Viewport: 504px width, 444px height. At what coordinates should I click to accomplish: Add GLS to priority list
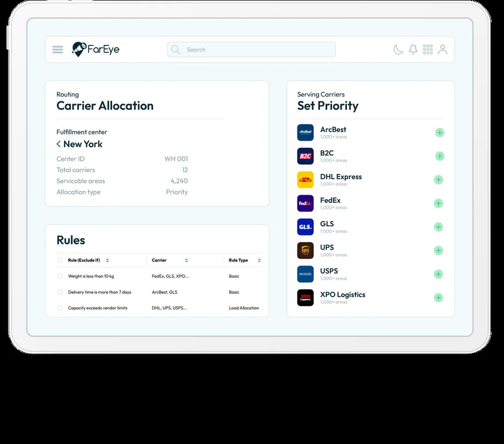click(x=438, y=227)
